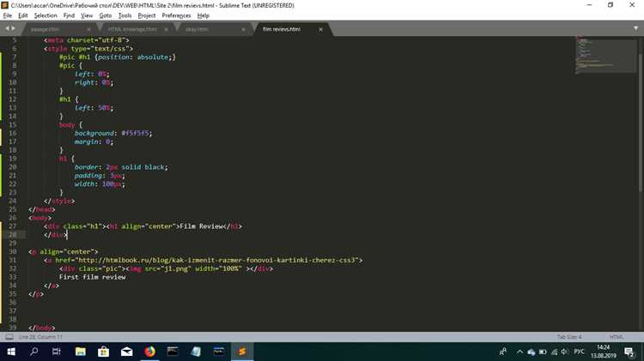Open the Preferences menu
Screen dimensions: 644x361
[176, 15]
